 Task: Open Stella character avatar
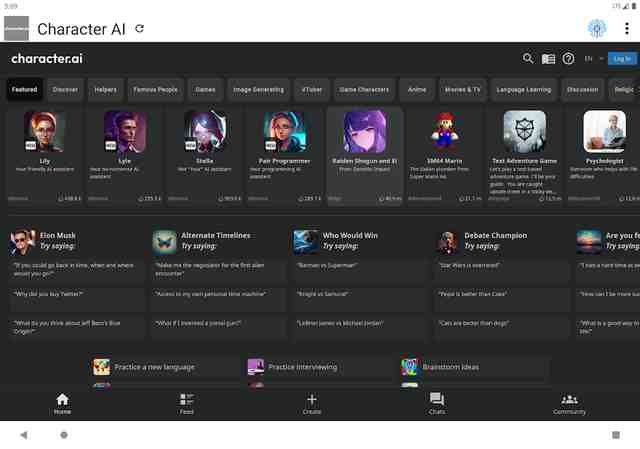coord(204,131)
